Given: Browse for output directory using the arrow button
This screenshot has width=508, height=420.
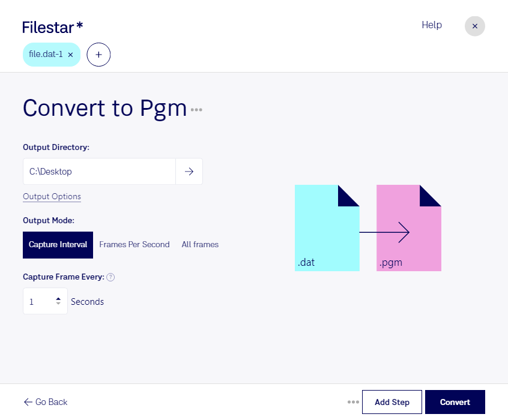Looking at the screenshot, I should pyautogui.click(x=189, y=172).
